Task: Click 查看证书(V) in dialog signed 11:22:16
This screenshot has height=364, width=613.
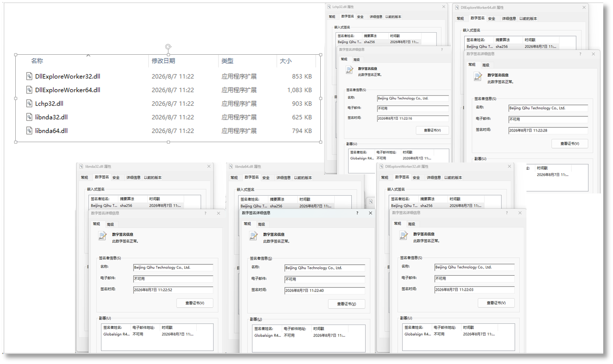Action: point(432,130)
